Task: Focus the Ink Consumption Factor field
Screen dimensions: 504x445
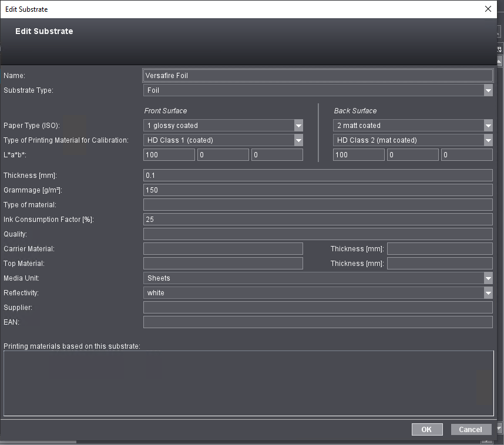Action: (x=317, y=220)
